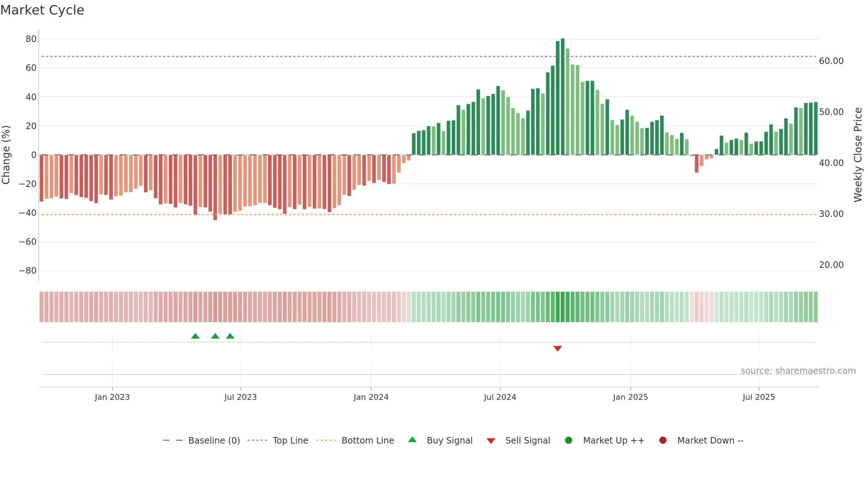Click the red Market Down circle icon in legend

coord(663,440)
